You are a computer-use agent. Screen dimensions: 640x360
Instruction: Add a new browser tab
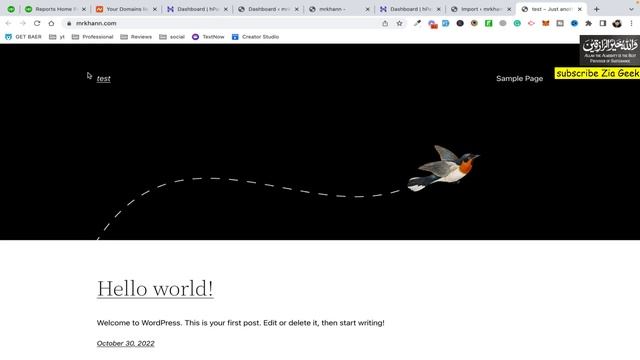[x=597, y=9]
